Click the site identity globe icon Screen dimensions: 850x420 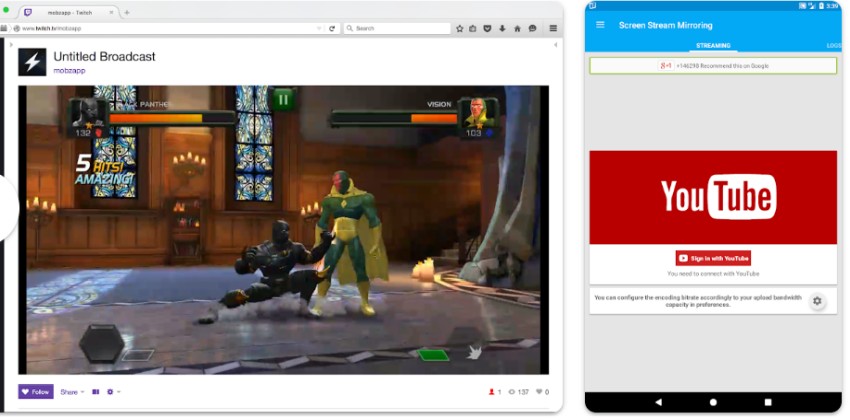tap(16, 28)
